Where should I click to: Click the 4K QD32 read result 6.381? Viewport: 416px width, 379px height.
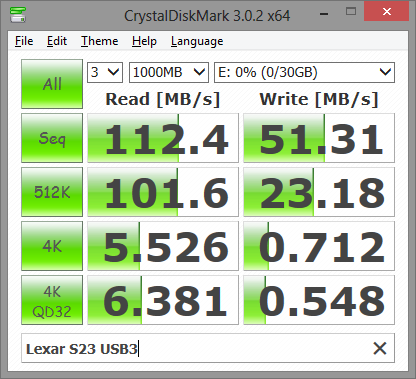[163, 300]
